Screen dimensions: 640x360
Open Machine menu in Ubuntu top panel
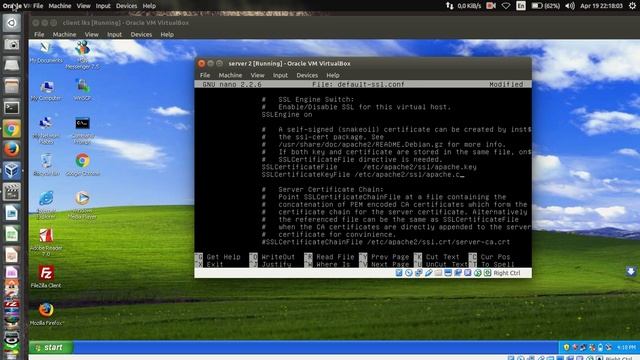(60, 6)
